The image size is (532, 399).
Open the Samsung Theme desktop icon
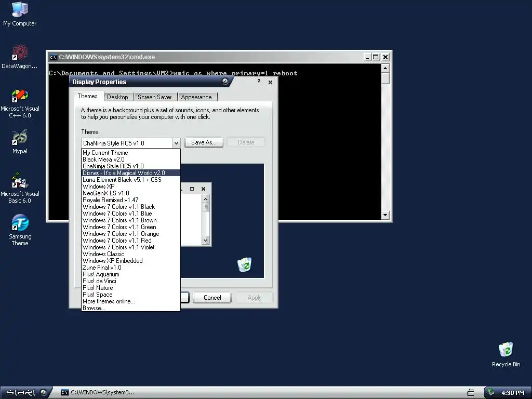pyautogui.click(x=20, y=230)
